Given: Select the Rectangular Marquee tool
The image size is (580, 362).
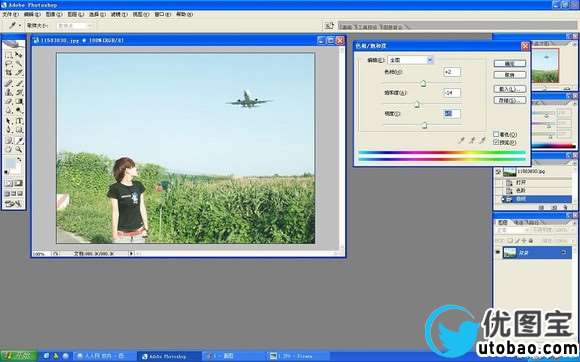Looking at the screenshot, I should click(9, 55).
